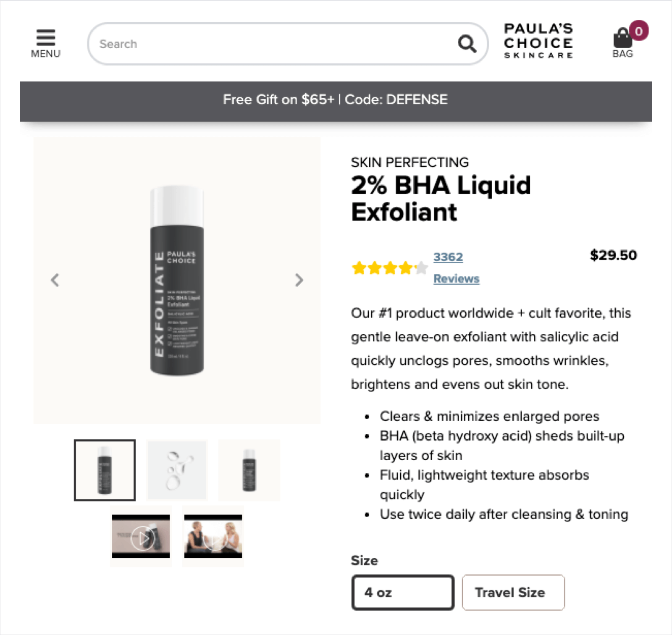This screenshot has height=635, width=672.
Task: Select the third small bottle thumbnail
Action: [x=249, y=470]
